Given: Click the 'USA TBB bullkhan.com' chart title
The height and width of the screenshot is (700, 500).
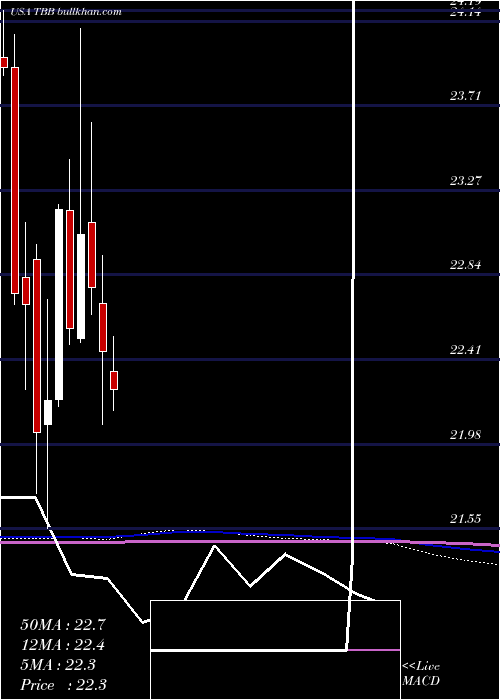Looking at the screenshot, I should click(x=65, y=12).
